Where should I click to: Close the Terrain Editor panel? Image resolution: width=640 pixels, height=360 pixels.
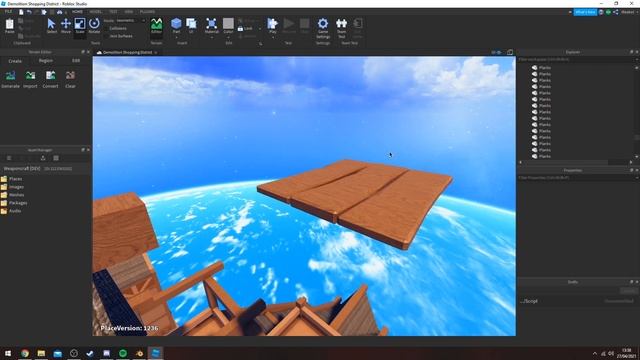(88, 52)
